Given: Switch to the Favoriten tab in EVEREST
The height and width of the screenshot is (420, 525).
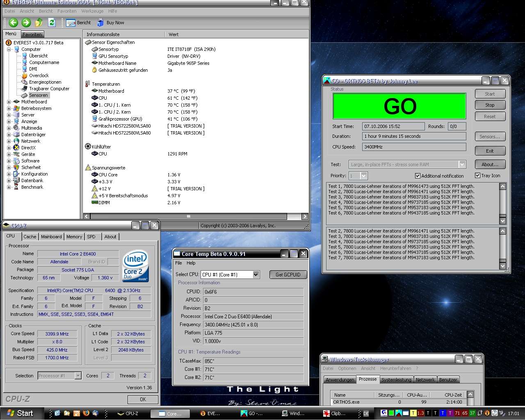Looking at the screenshot, I should tap(32, 34).
